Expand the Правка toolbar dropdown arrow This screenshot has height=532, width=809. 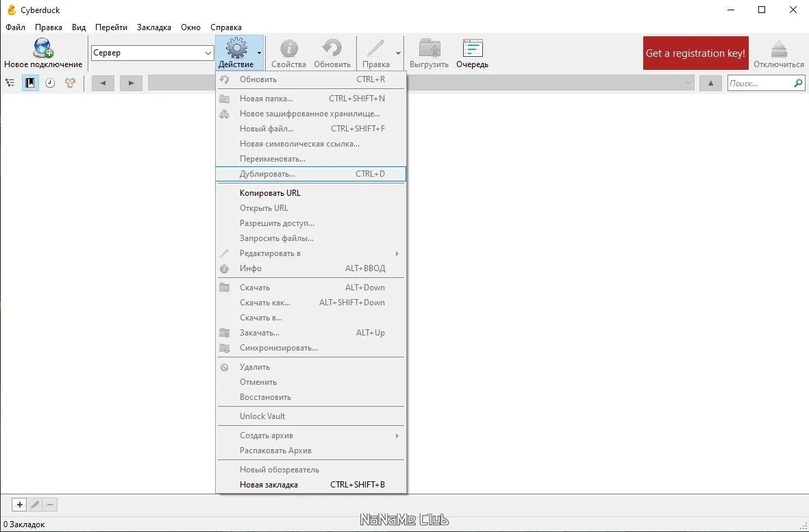pos(398,53)
